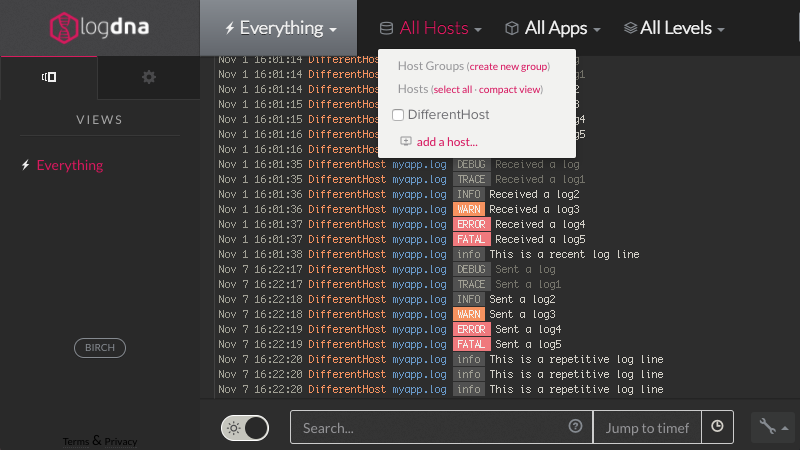
Task: Open the Terms link
Action: (x=76, y=441)
